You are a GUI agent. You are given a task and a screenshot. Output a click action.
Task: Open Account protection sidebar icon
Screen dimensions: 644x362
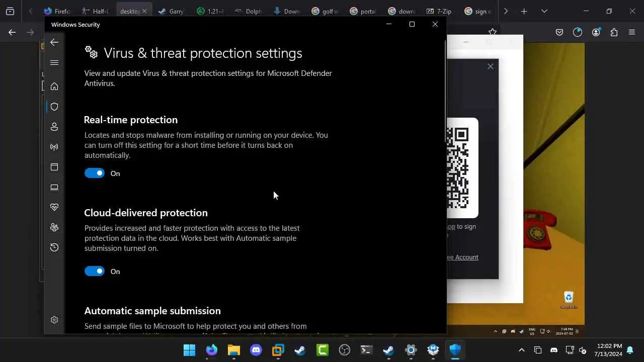pyautogui.click(x=54, y=127)
